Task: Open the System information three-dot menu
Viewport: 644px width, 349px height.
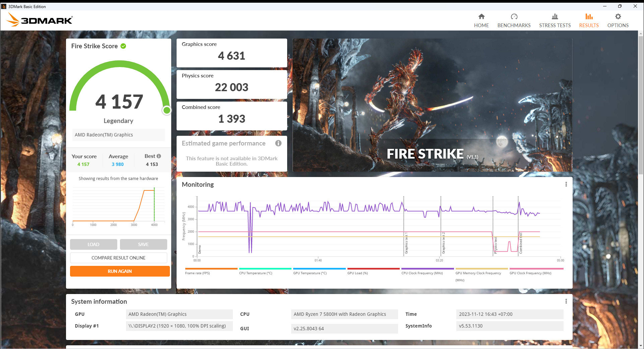Action: click(566, 301)
